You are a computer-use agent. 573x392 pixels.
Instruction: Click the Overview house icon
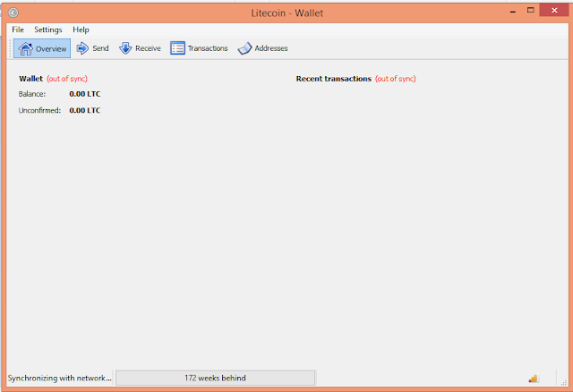[26, 48]
